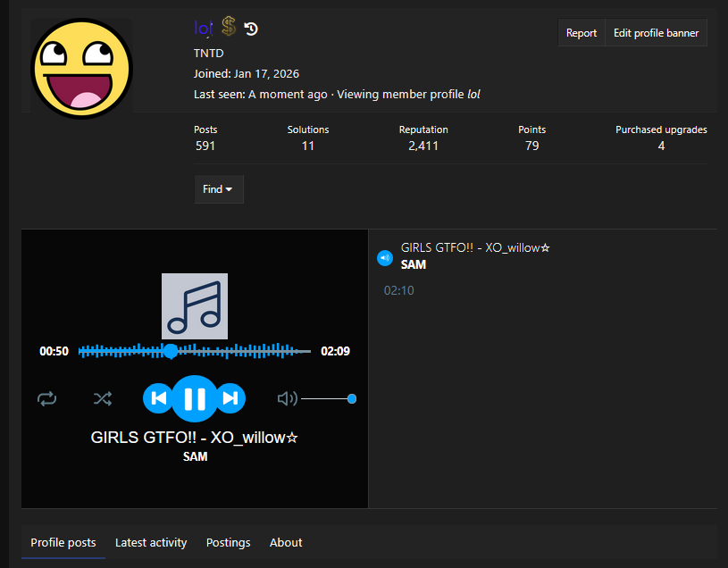
Task: Pause the currently playing track
Action: (x=194, y=398)
